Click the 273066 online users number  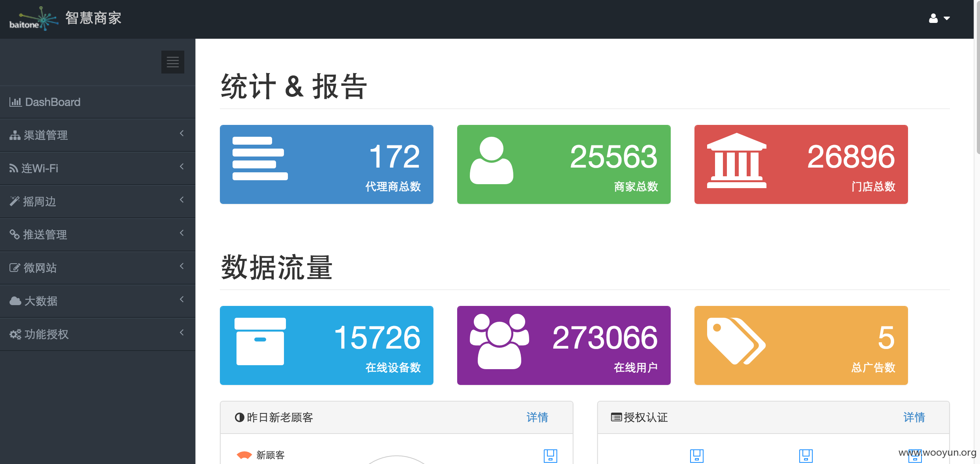click(x=605, y=338)
